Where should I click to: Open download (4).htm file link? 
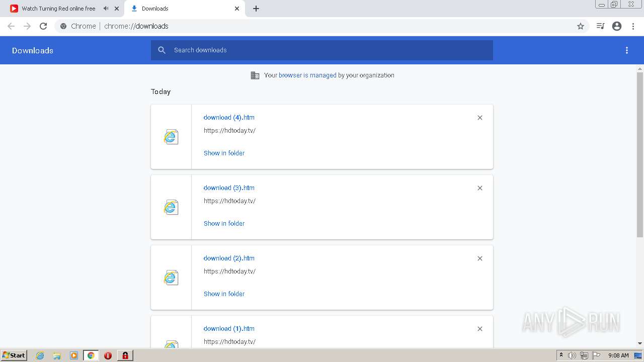click(229, 117)
